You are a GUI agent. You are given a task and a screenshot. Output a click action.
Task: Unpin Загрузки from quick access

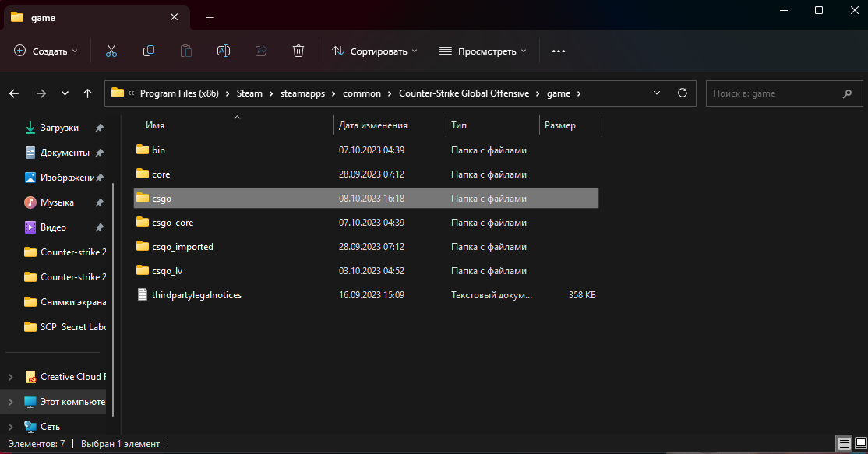pos(99,128)
